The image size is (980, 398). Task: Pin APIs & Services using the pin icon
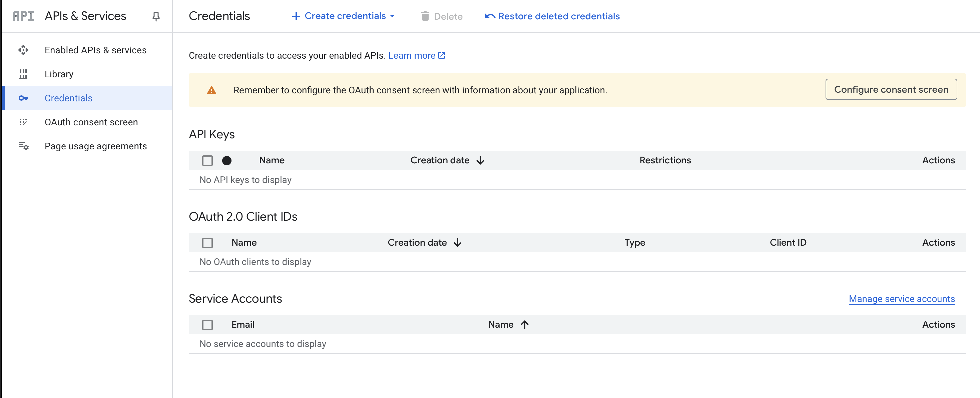pyautogui.click(x=156, y=16)
